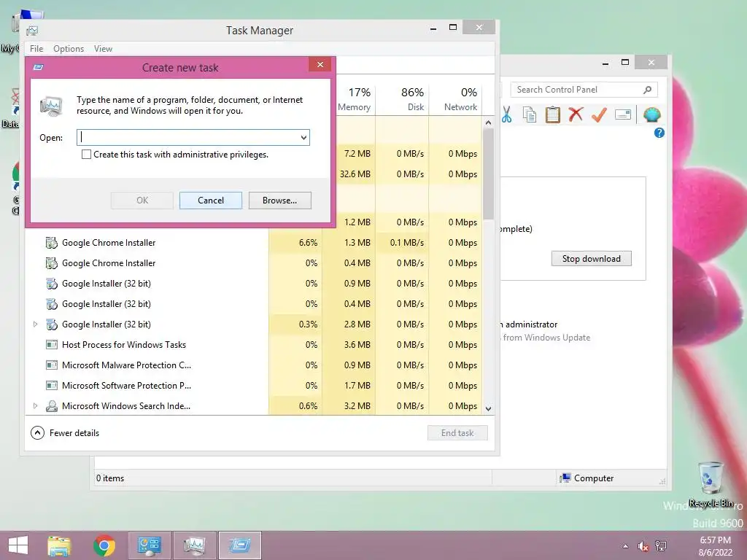Select the first Google Chrome Installer row at 6.6%
The image size is (747, 560).
tap(253, 243)
